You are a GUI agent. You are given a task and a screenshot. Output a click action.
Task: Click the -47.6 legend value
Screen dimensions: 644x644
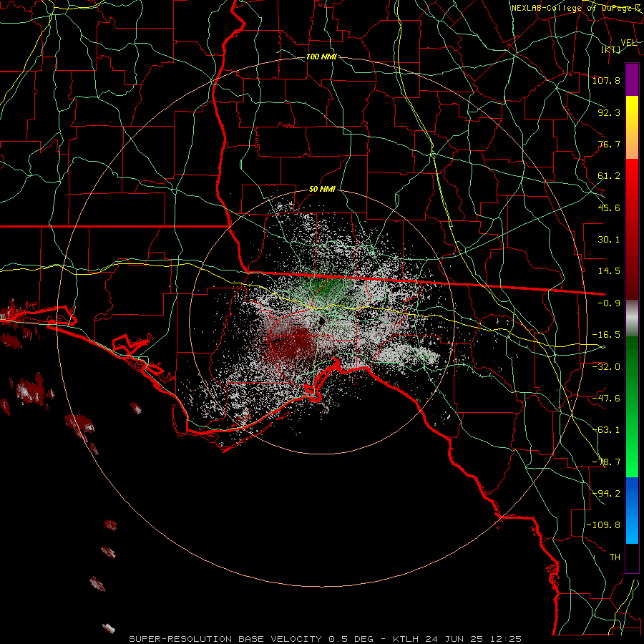(x=606, y=399)
